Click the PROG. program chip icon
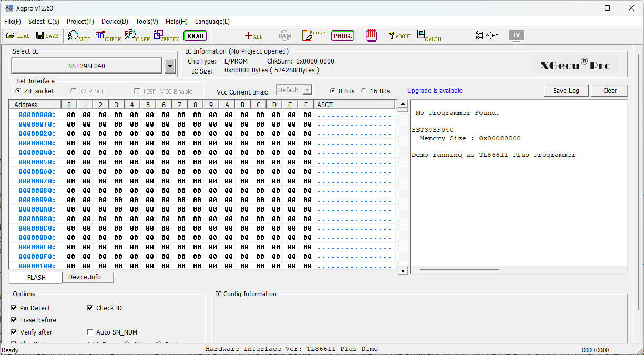 343,36
